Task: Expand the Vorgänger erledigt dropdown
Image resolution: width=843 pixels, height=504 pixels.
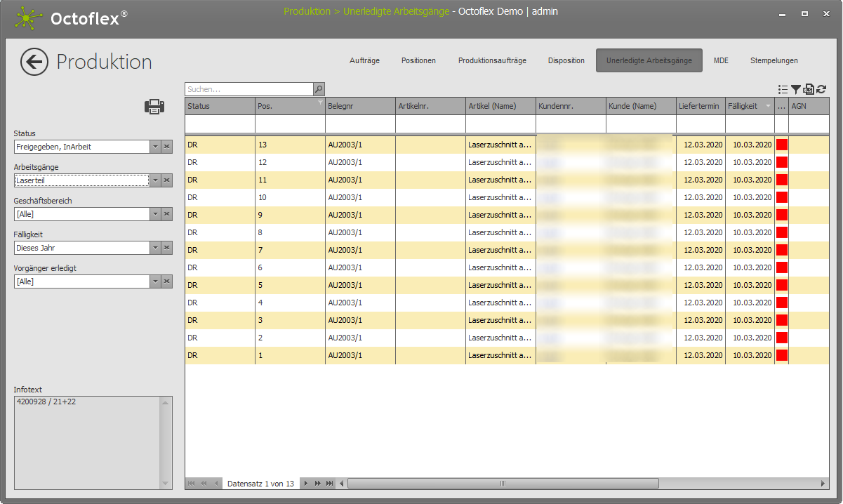Action: [155, 281]
